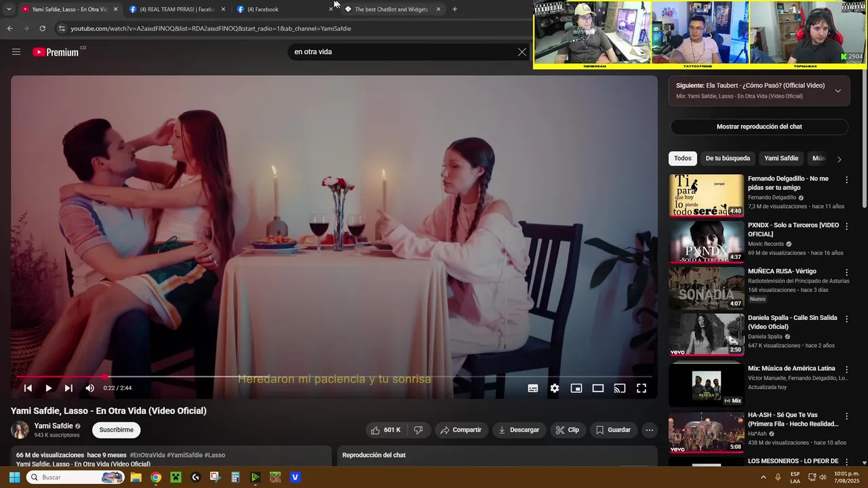Cast video to a TV

point(620,388)
